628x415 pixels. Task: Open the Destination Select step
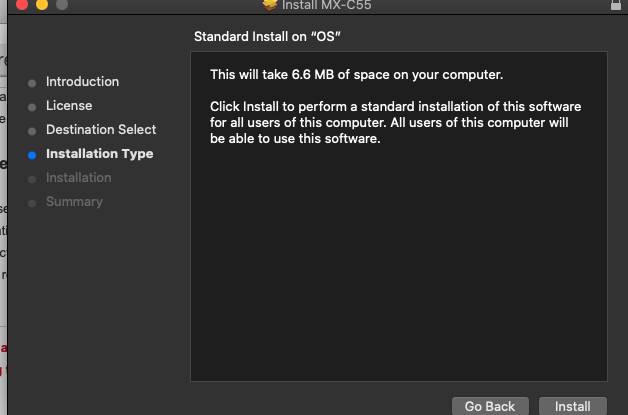[x=101, y=130]
